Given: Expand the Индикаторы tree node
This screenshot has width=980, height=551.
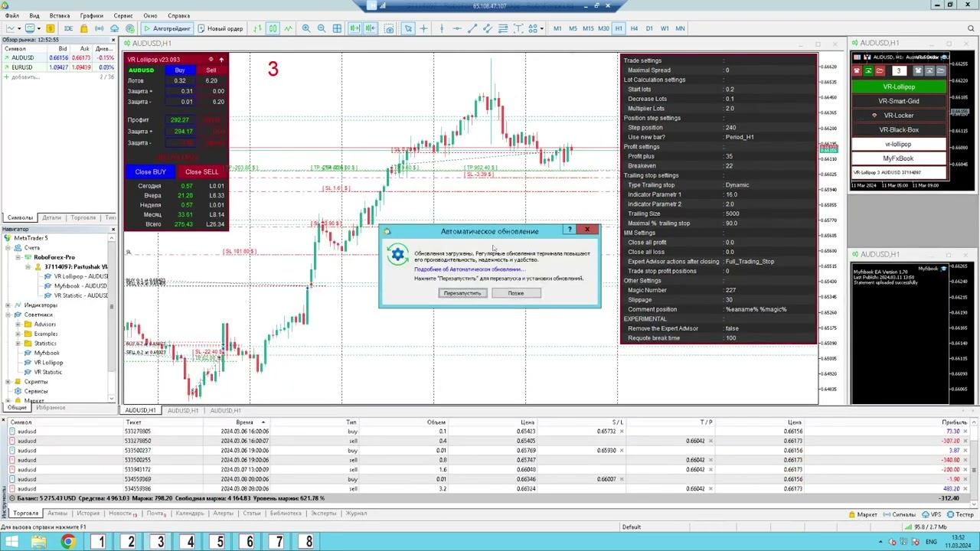Looking at the screenshot, I should [x=8, y=305].
